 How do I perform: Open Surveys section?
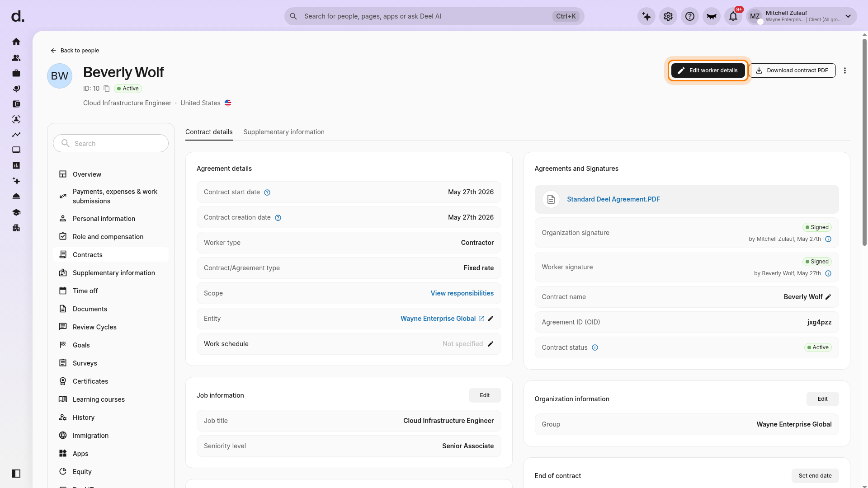click(111, 363)
